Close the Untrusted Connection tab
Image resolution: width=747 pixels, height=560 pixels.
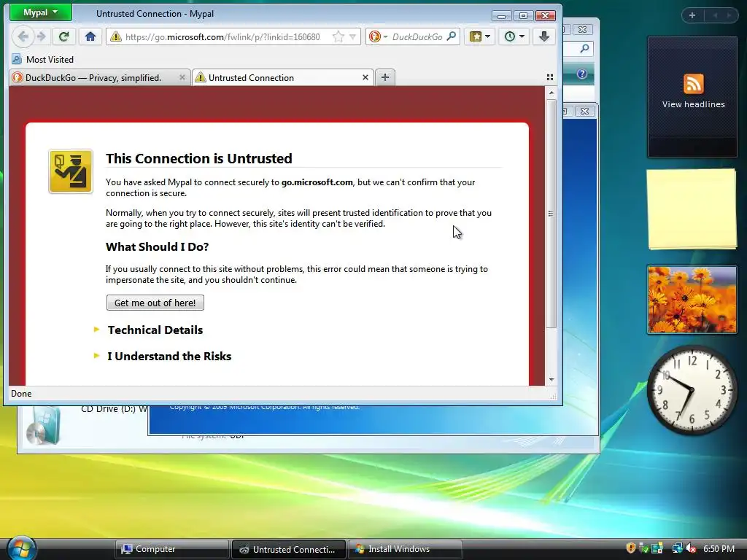365,77
